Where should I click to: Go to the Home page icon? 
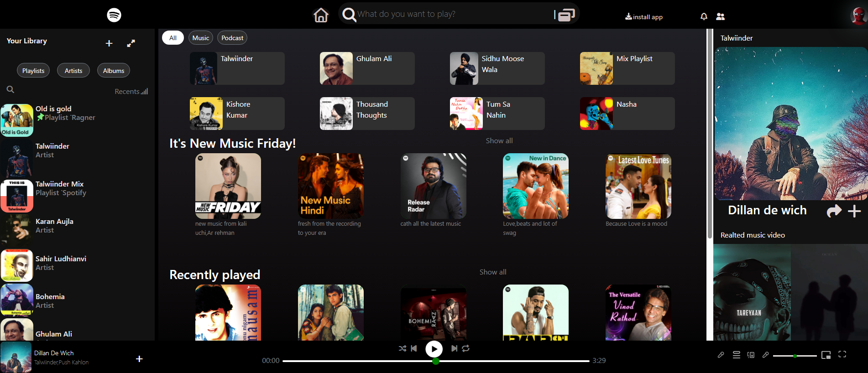(321, 15)
